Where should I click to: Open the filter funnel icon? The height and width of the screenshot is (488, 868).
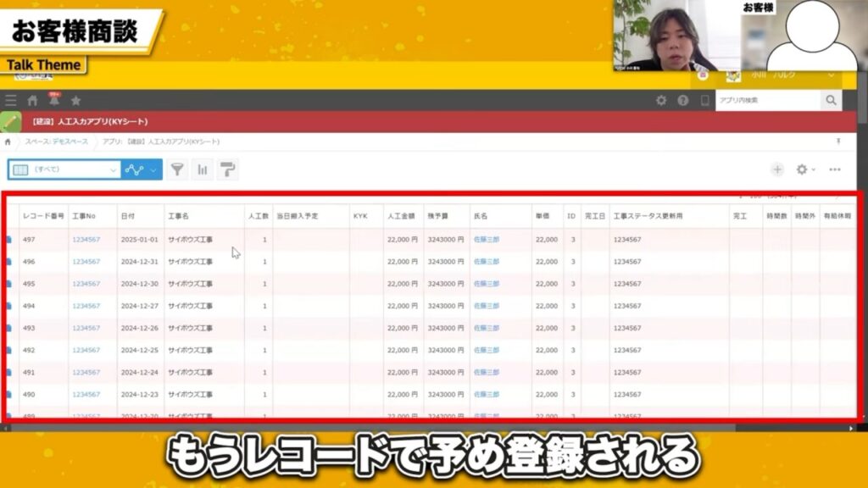coord(176,169)
